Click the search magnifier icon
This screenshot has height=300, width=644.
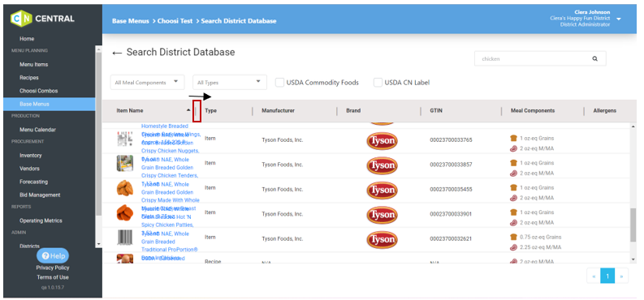pyautogui.click(x=594, y=58)
